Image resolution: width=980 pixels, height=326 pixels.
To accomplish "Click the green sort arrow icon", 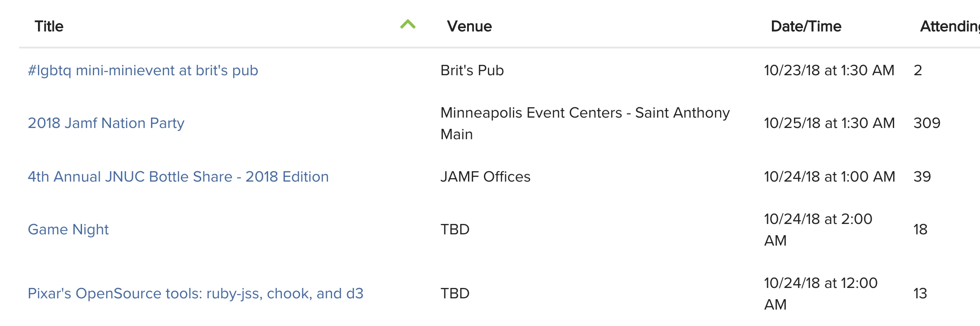I will point(408,24).
